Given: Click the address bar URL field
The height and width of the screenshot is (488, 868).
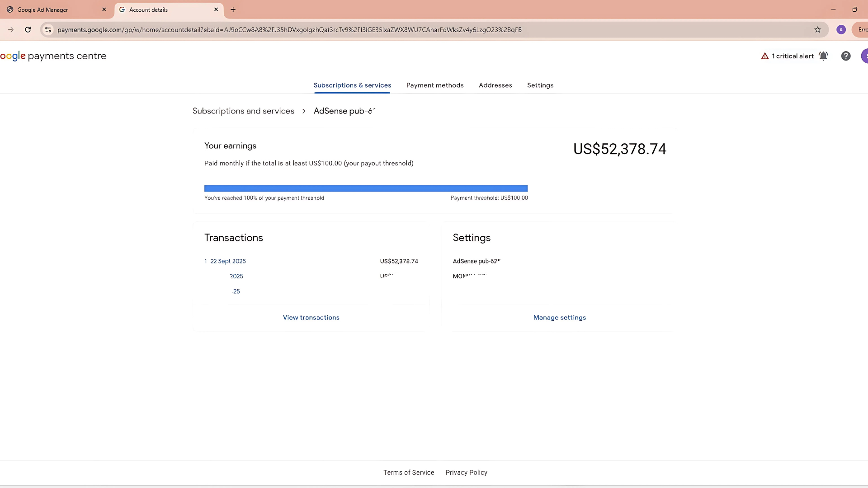Looking at the screenshot, I should (289, 30).
